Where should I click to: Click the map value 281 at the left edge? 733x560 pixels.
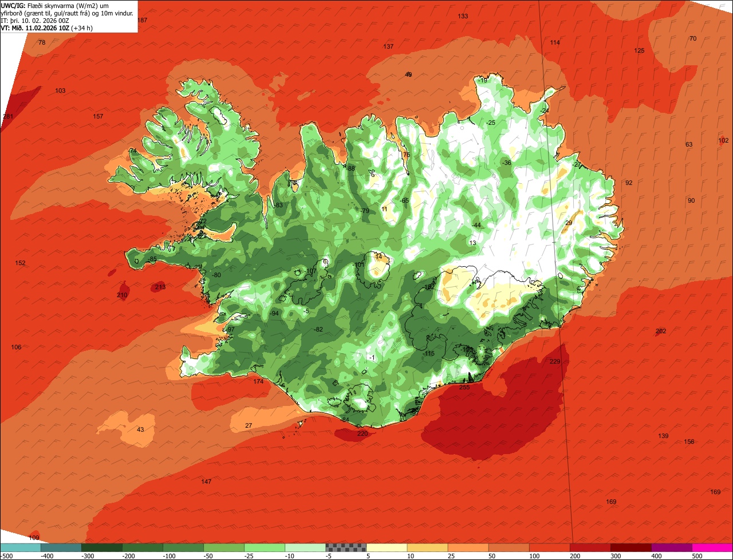pos(8,117)
